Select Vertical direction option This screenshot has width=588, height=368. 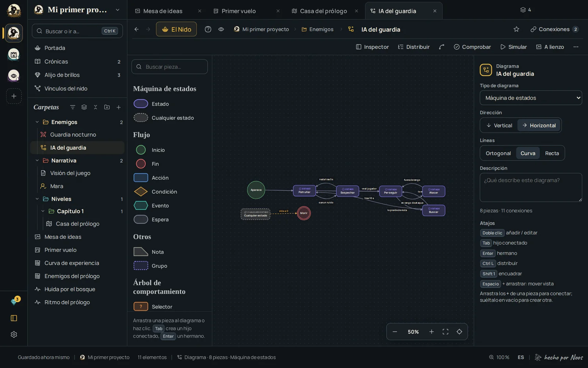tap(499, 125)
